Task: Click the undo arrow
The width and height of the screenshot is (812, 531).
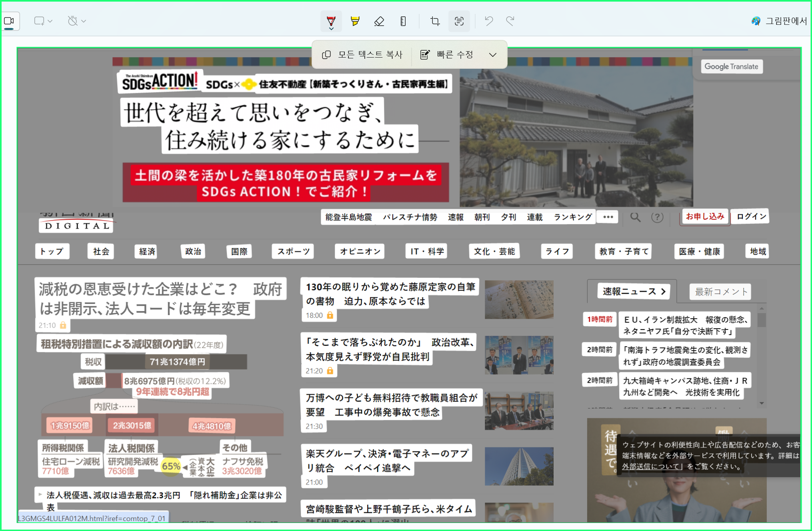Action: coord(488,21)
